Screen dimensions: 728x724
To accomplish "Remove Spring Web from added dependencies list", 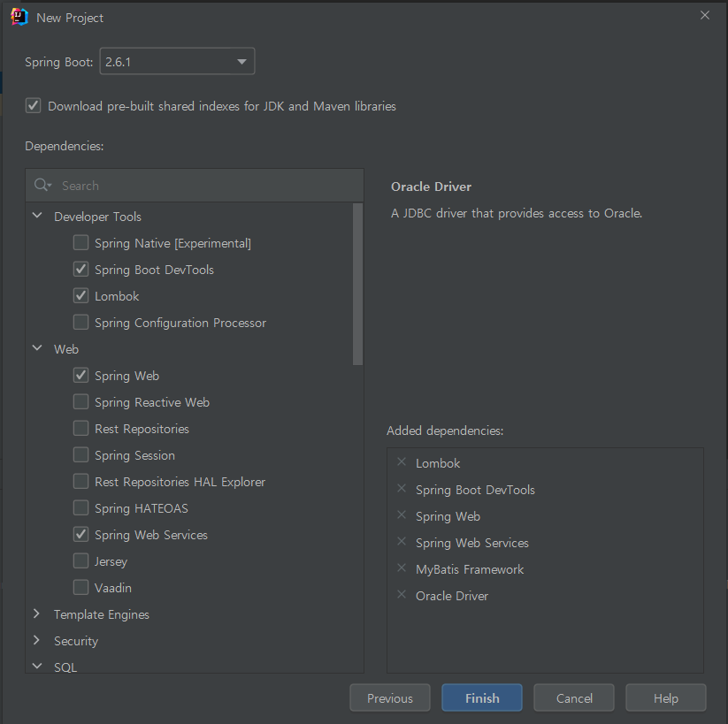I will (x=402, y=515).
